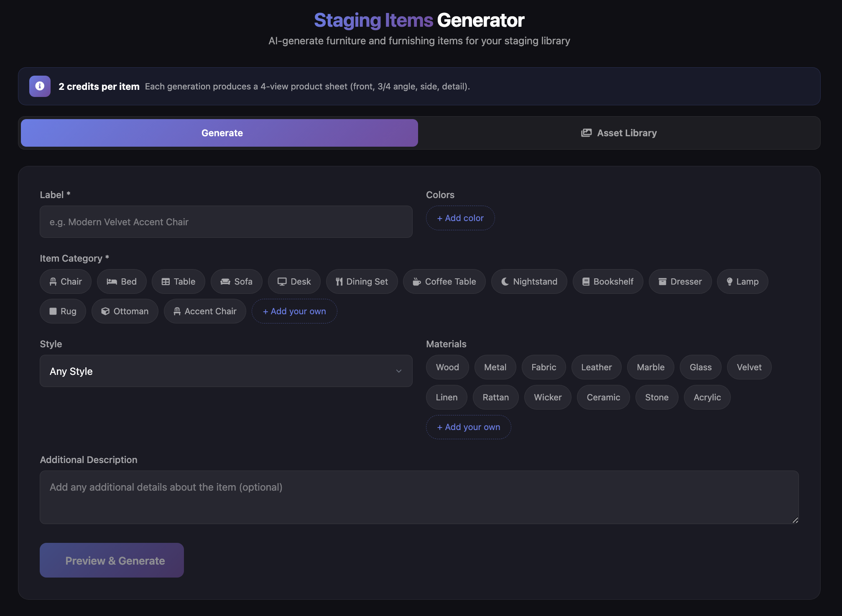Switch to the Asset Library tab
Image resolution: width=842 pixels, height=616 pixels.
click(618, 132)
